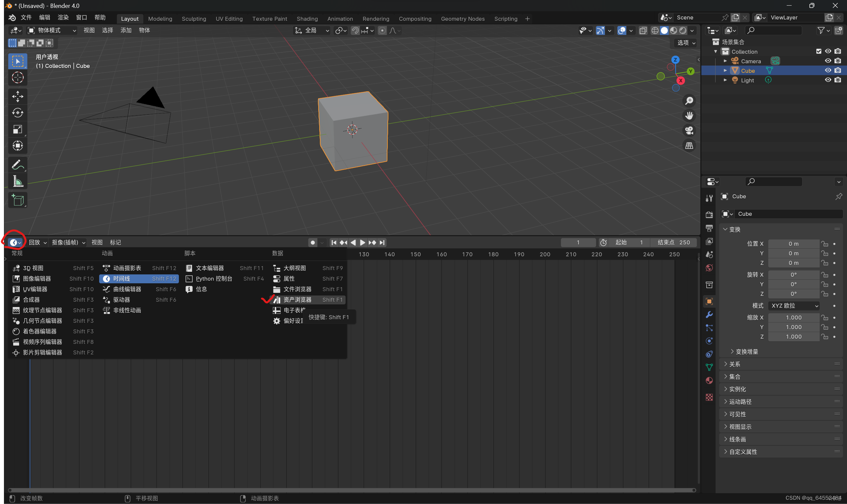Select the 3D cursor tool
Viewport: 847px width, 504px height.
[17, 77]
